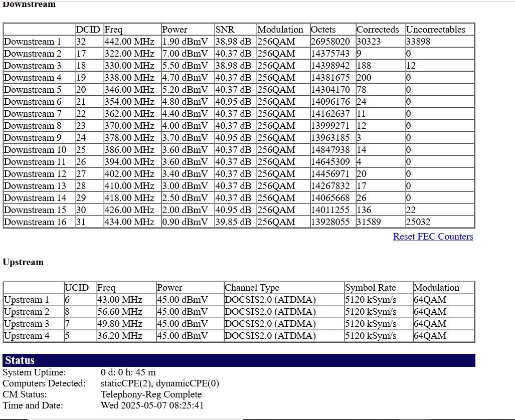Viewport: 515px width, 420px height.
Task: Select power value 7.00 dBmV
Action: (185, 54)
